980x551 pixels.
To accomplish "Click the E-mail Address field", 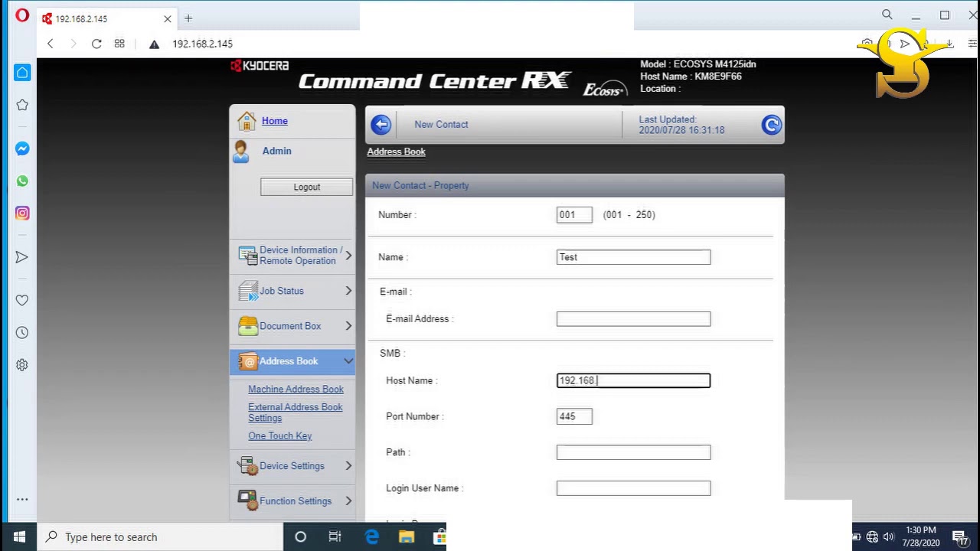I will pos(633,319).
